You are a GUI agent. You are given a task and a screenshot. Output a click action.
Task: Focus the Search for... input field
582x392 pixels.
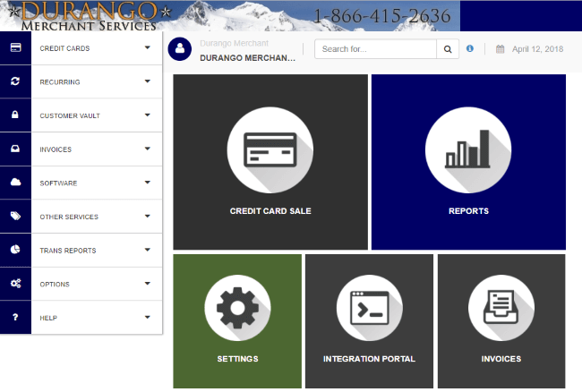click(x=375, y=49)
